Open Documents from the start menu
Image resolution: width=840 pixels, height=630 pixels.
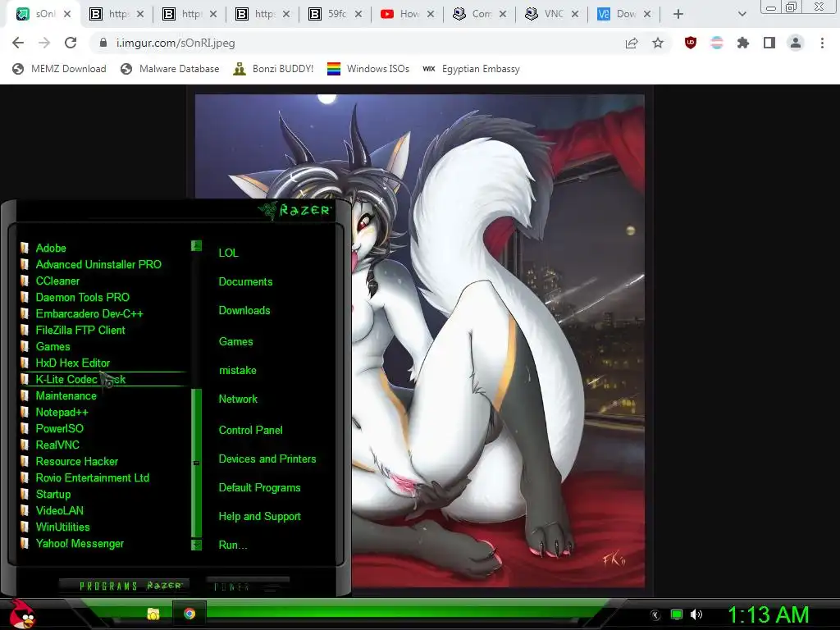point(245,282)
